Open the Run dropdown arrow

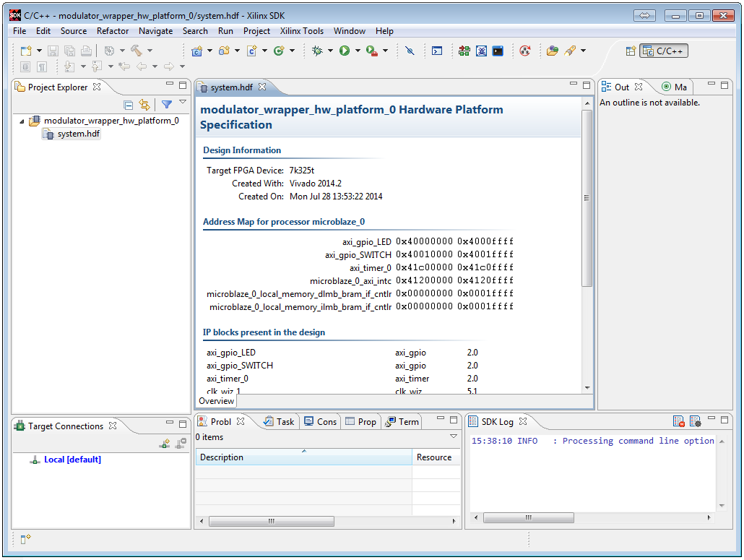(x=358, y=51)
